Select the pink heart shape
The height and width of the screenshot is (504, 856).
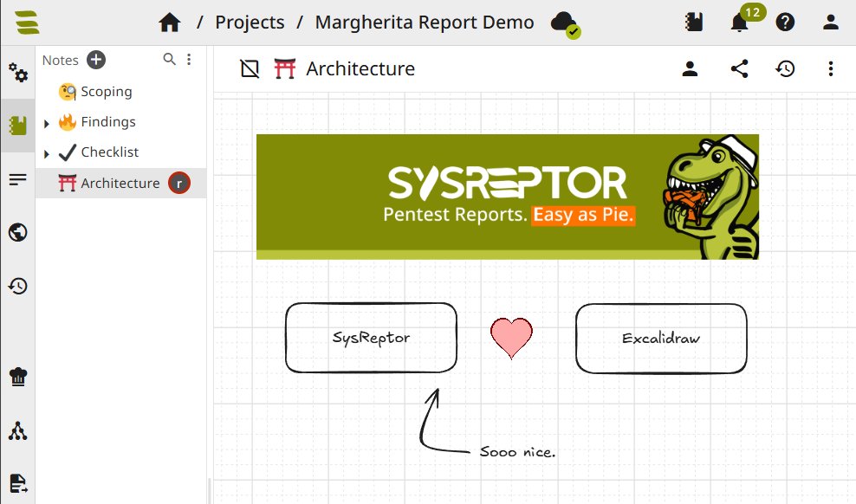tap(511, 339)
